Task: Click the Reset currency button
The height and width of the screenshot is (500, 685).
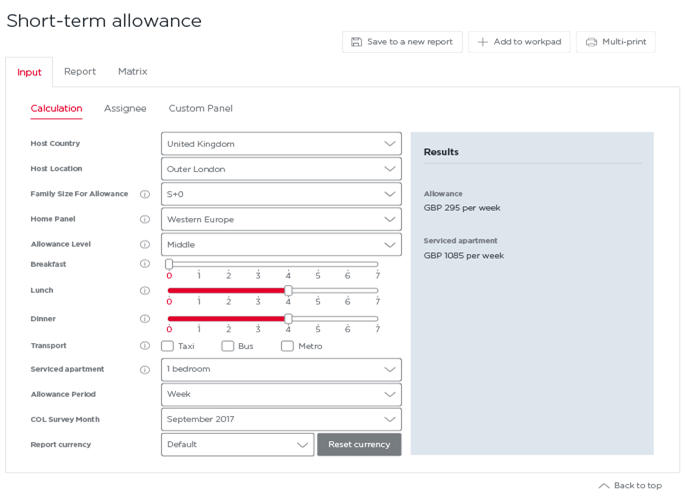Action: coord(359,445)
